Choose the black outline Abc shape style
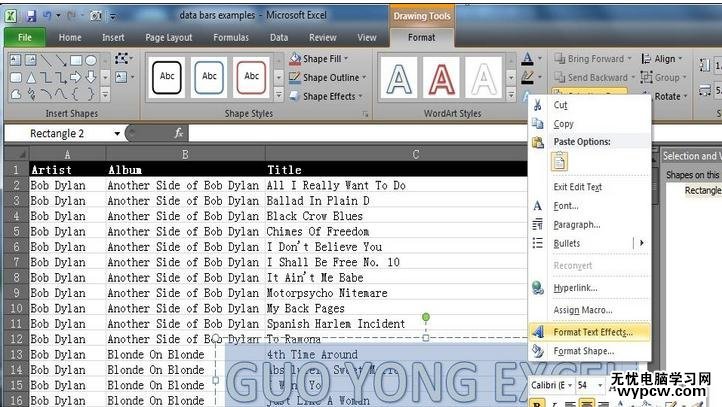Screen dimensions: 722x407 pos(167,76)
